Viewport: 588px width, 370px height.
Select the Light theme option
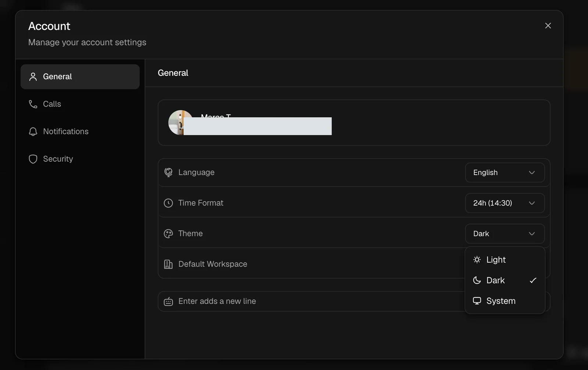[x=505, y=260]
